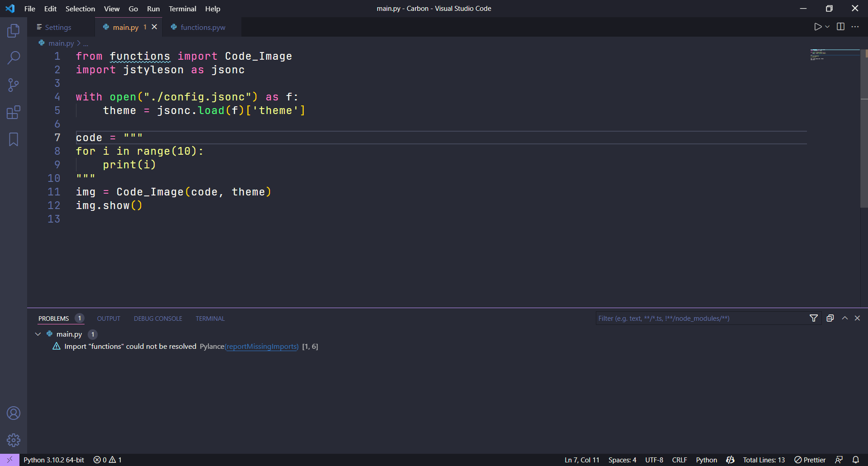Switch to the TERMINAL panel tab
The width and height of the screenshot is (868, 466).
coord(210,319)
